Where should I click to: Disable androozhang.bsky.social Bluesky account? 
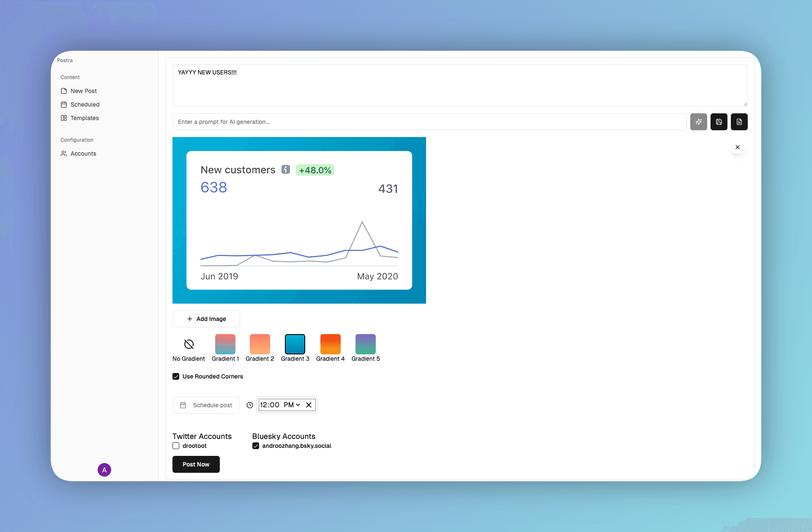[x=254, y=446]
